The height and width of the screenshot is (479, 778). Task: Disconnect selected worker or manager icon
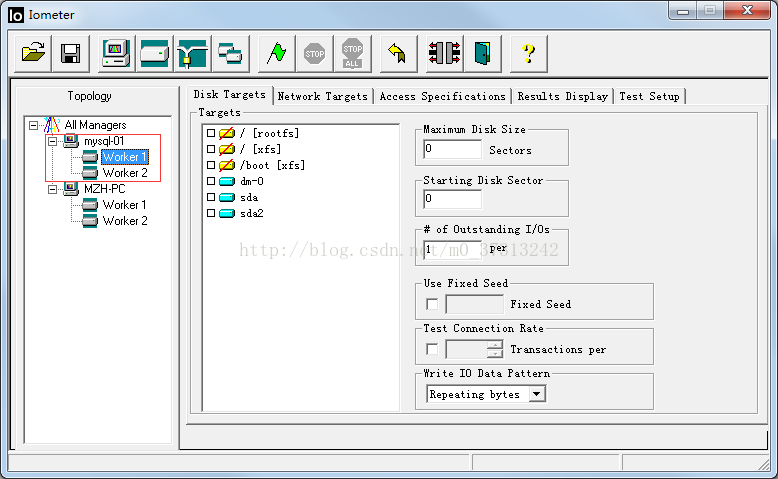(444, 53)
